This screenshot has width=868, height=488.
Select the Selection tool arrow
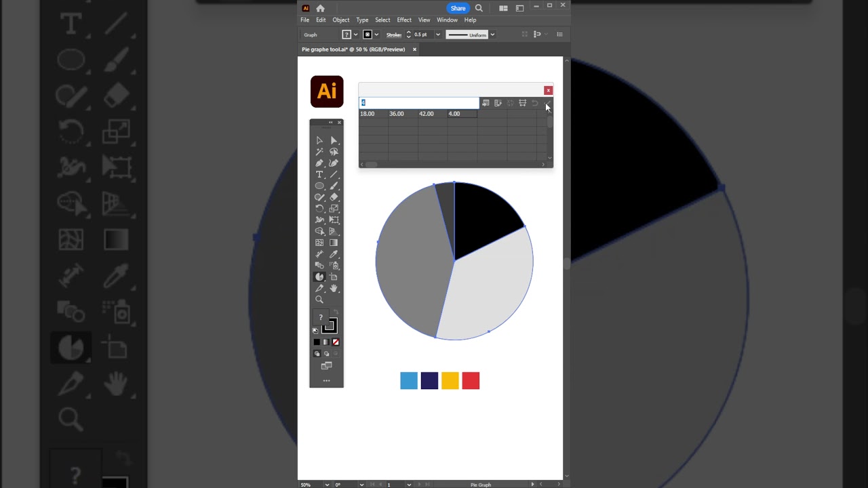[x=319, y=140]
